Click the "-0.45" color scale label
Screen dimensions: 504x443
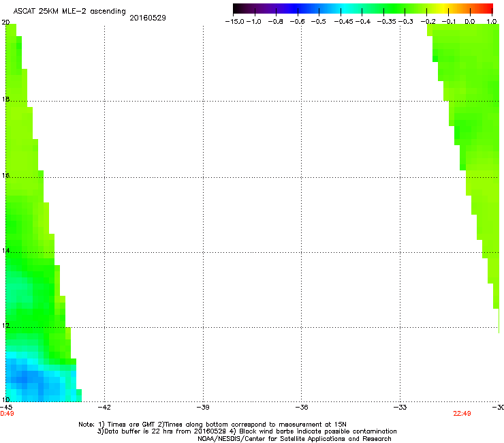point(344,22)
